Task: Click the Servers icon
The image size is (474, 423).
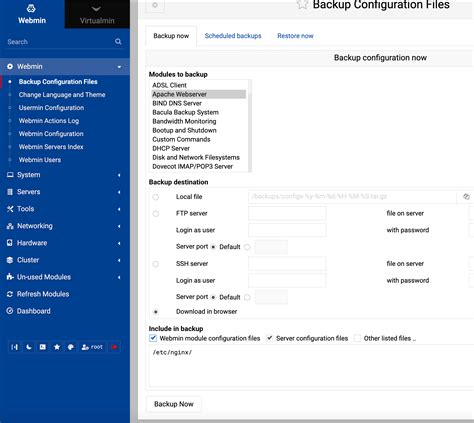Action: coord(10,192)
